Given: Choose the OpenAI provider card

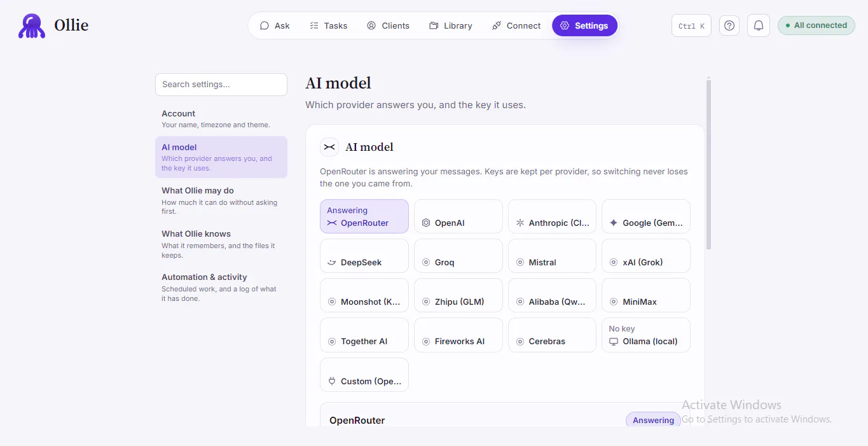Looking at the screenshot, I should click(x=458, y=216).
